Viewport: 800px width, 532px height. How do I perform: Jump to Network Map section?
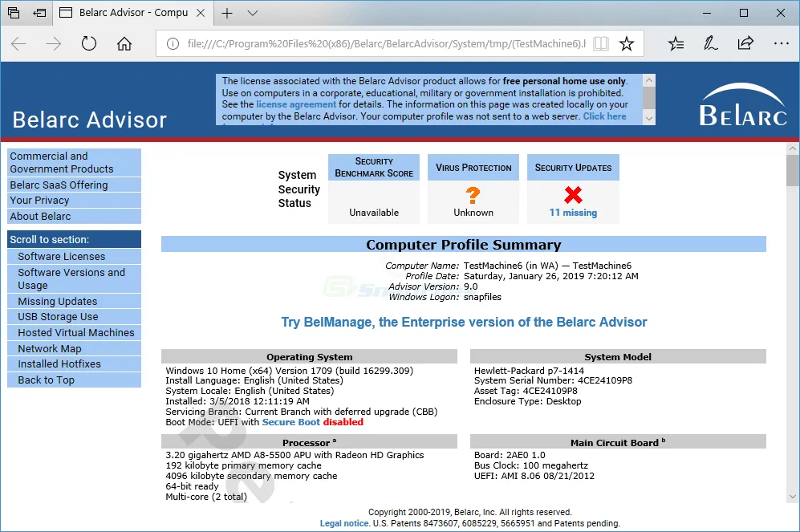click(74, 349)
